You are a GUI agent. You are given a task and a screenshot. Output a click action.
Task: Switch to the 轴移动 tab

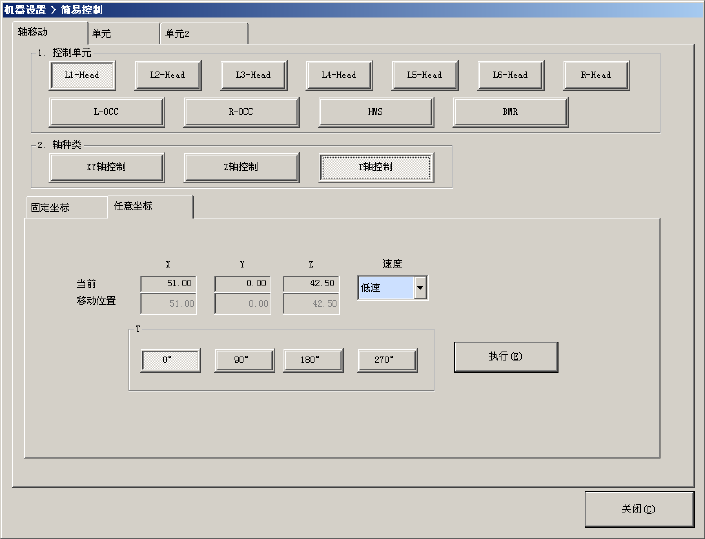pyautogui.click(x=49, y=32)
